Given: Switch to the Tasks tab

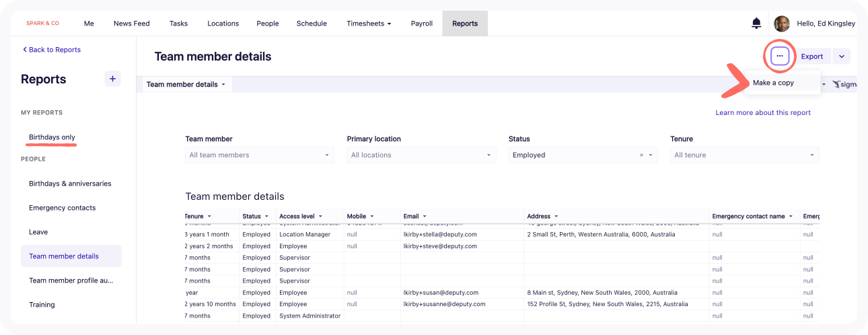Looking at the screenshot, I should click(x=179, y=24).
